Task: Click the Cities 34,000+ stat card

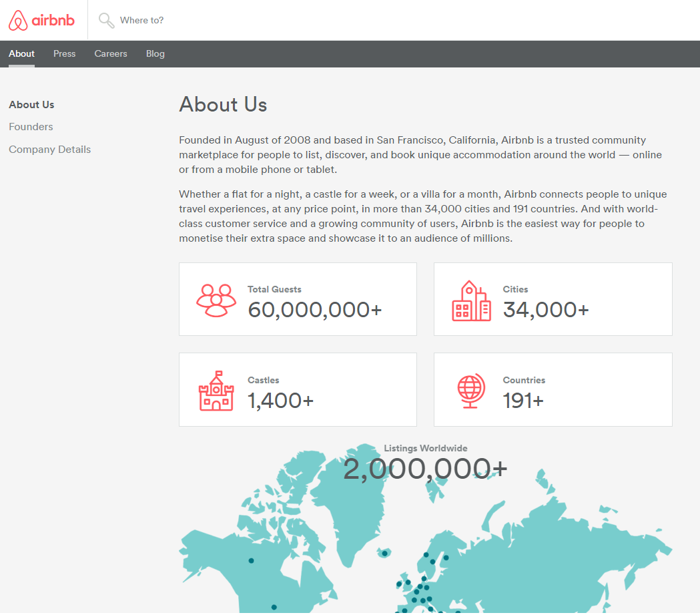Action: [x=553, y=299]
